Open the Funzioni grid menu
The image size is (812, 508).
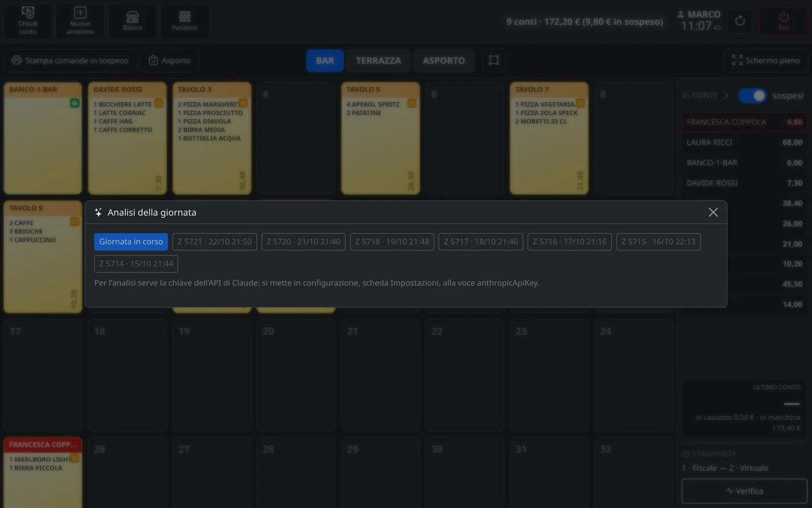[185, 21]
